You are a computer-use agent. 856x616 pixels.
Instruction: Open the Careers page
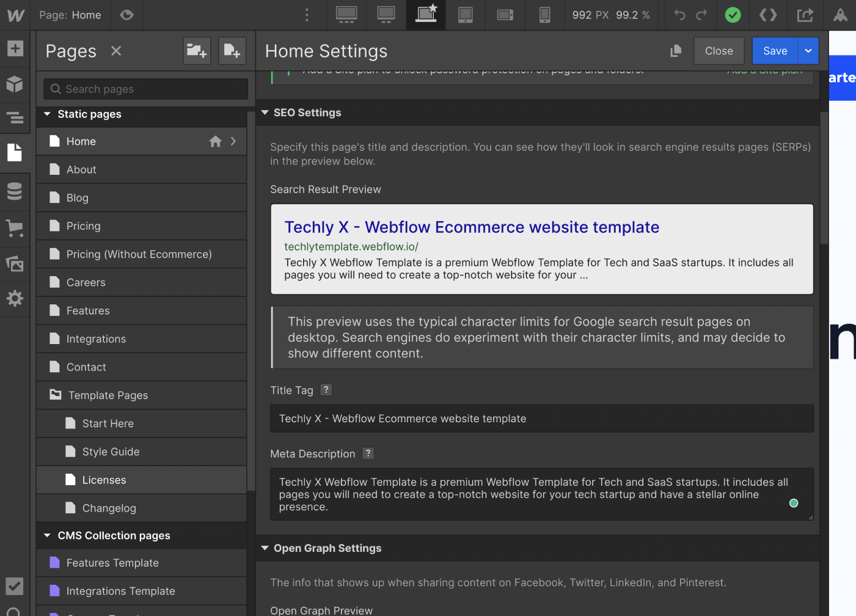pos(141,282)
